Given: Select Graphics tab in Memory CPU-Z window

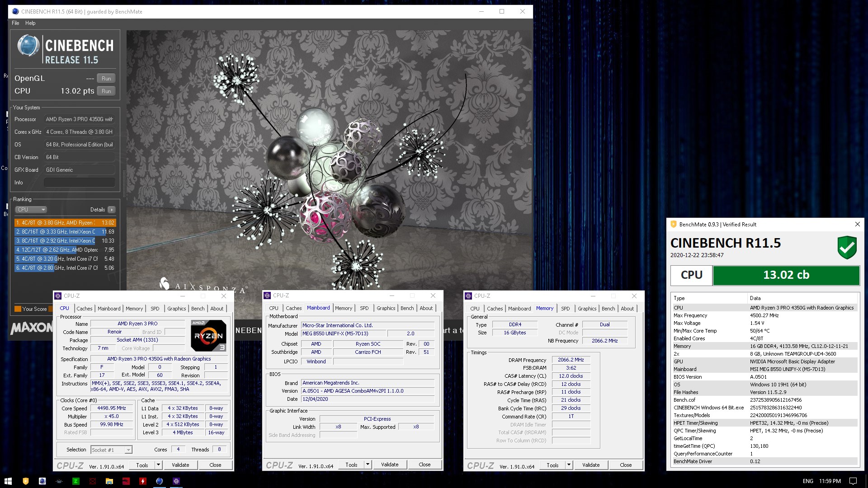Looking at the screenshot, I should [587, 309].
